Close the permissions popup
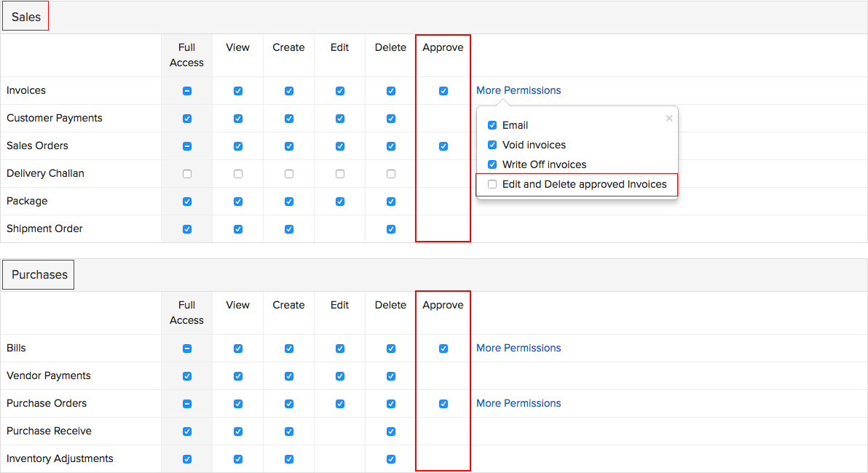 coord(668,118)
